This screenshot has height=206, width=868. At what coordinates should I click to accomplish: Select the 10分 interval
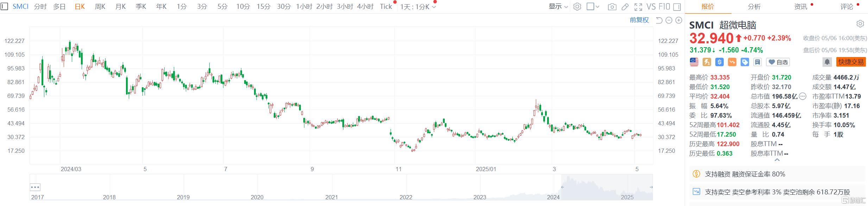tap(243, 7)
